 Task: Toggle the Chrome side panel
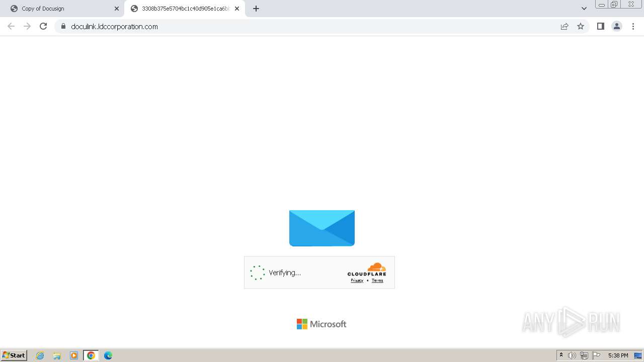pos(600,26)
